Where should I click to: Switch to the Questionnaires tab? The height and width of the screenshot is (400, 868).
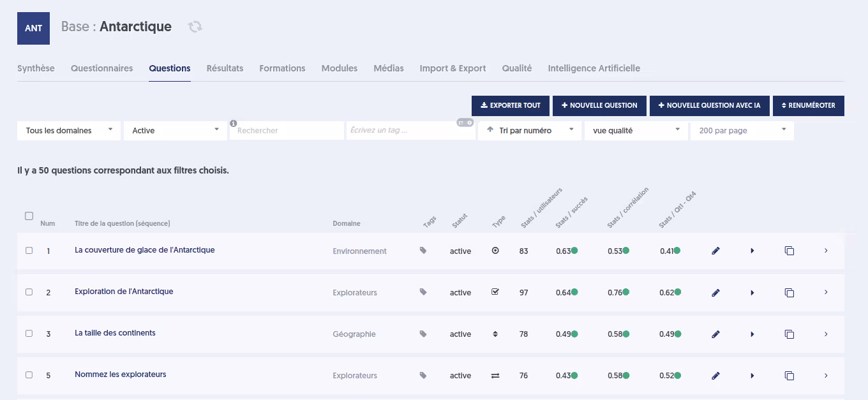(102, 68)
